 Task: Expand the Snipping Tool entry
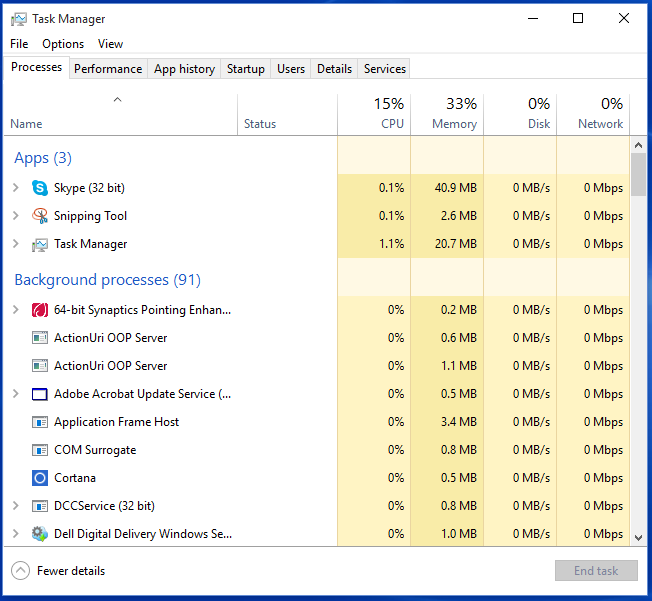pos(16,215)
